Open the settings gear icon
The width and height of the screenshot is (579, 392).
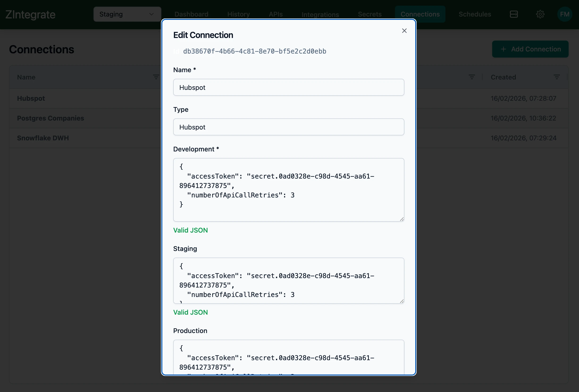coord(540,14)
